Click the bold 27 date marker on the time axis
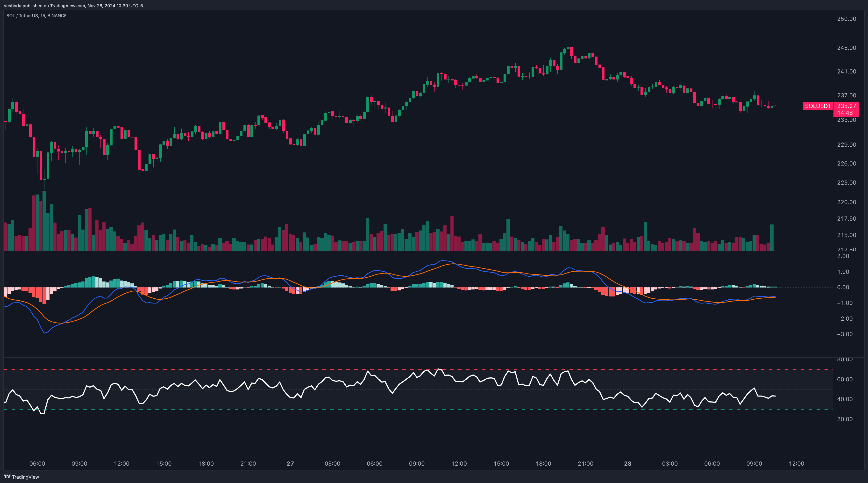Image resolution: width=868 pixels, height=483 pixels. (x=290, y=463)
